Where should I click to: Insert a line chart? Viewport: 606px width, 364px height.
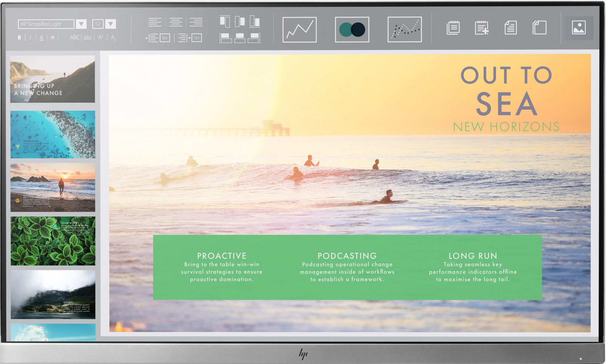click(x=299, y=30)
